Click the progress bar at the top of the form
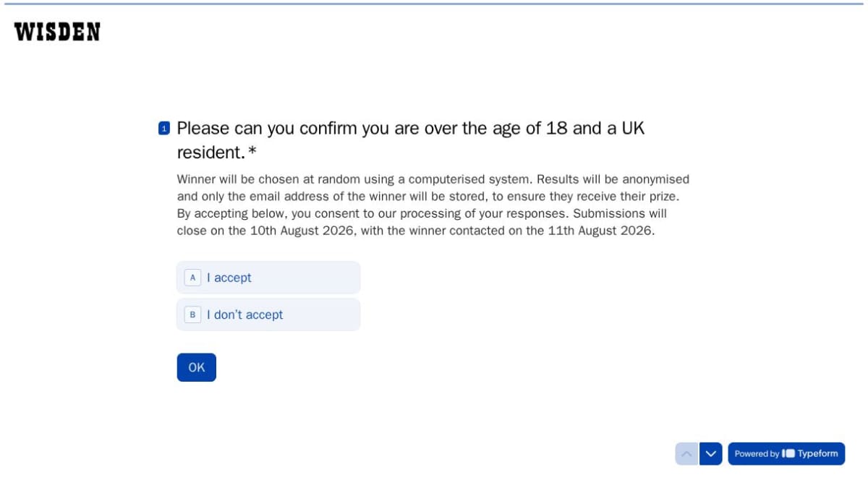Image resolution: width=868 pixels, height=488 pixels. (x=434, y=4)
